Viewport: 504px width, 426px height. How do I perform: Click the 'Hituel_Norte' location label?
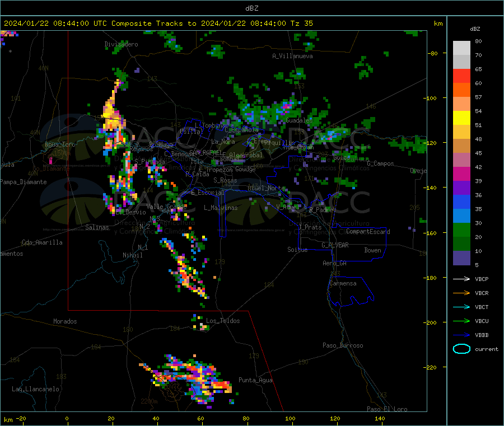(266, 188)
